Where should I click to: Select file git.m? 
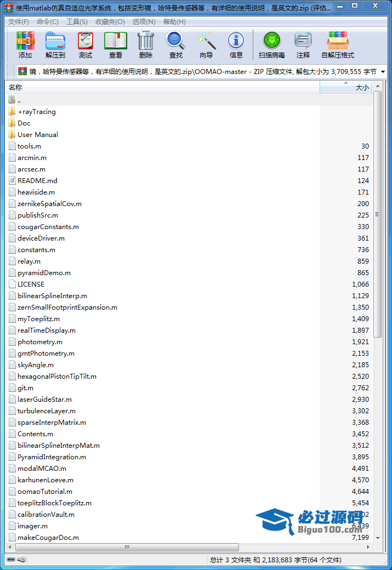[25, 388]
